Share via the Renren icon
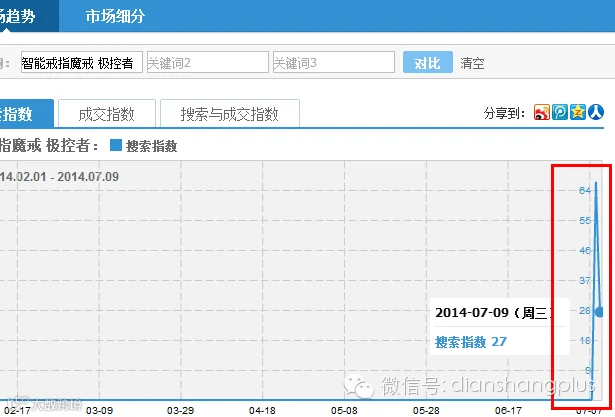This screenshot has width=615, height=417. pyautogui.click(x=596, y=113)
